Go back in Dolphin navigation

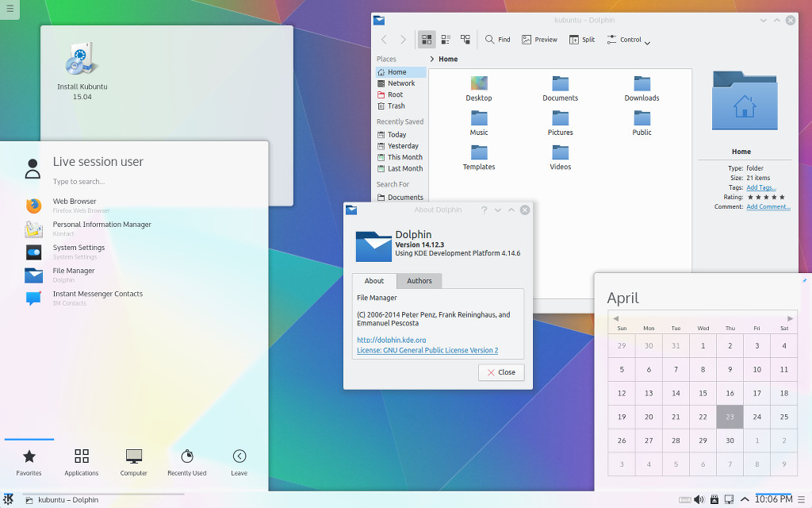point(384,40)
